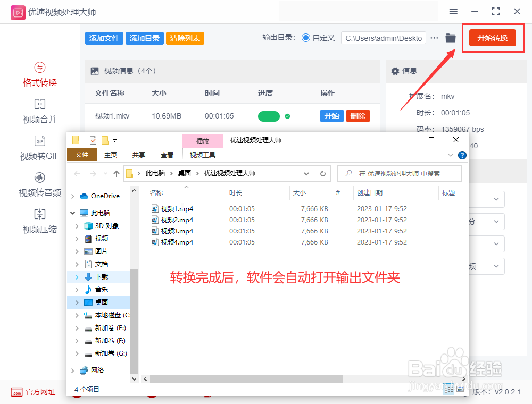Expand the 本地磁盘 (C drive tree node

[76, 315]
